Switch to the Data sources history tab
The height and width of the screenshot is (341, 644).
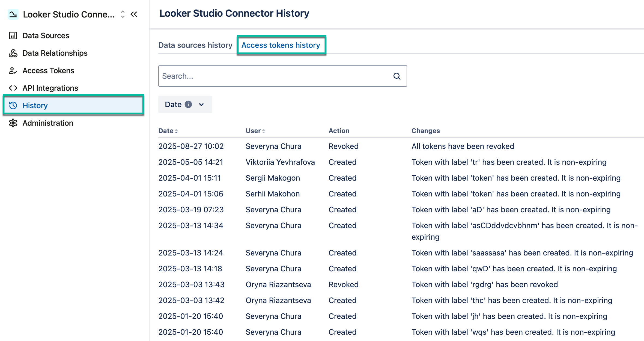195,45
